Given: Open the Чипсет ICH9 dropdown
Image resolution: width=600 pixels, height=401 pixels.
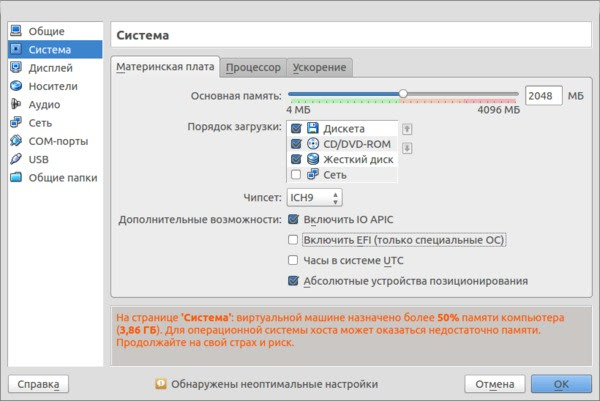Looking at the screenshot, I should pos(315,197).
